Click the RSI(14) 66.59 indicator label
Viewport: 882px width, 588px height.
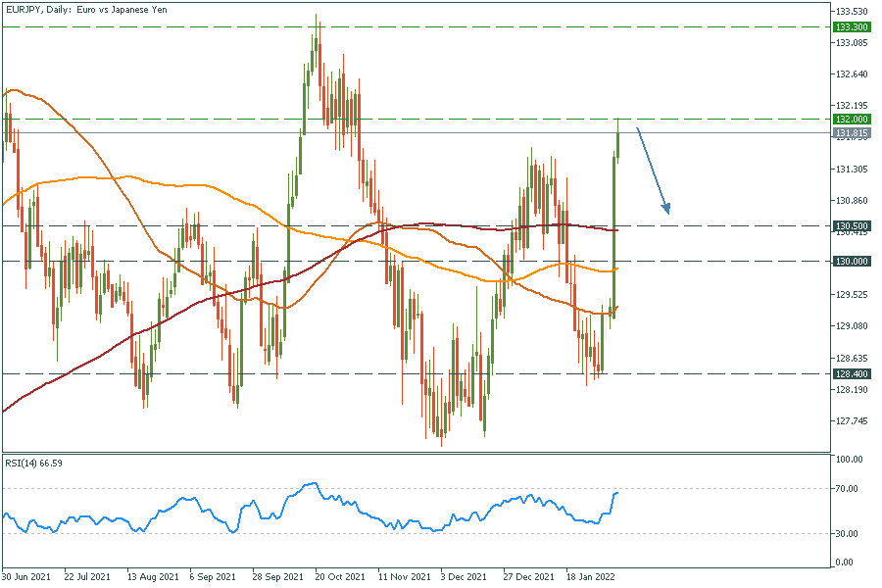[39, 464]
